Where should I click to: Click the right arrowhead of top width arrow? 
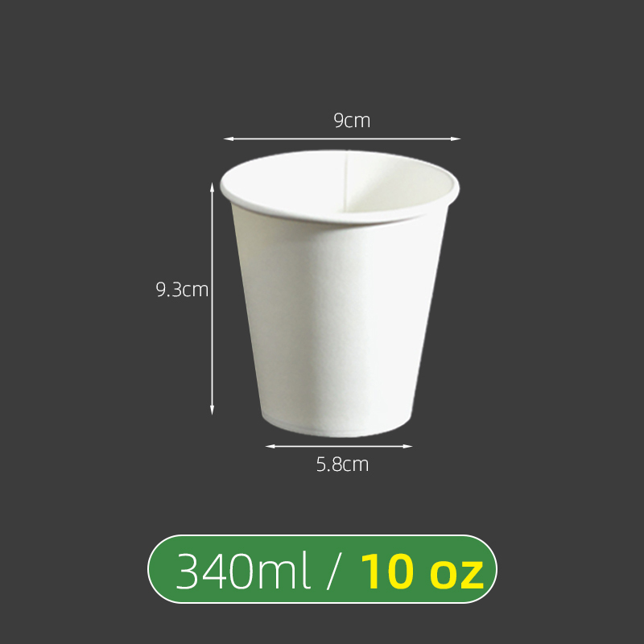click(456, 138)
